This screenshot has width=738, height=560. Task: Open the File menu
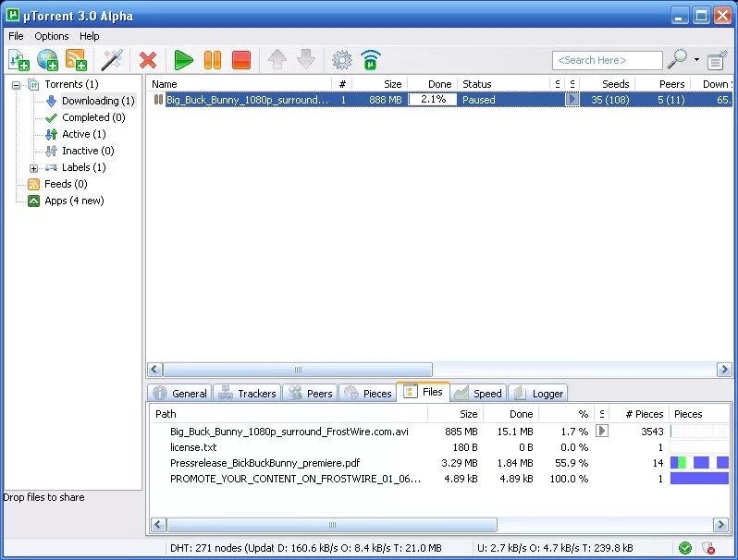pos(16,36)
